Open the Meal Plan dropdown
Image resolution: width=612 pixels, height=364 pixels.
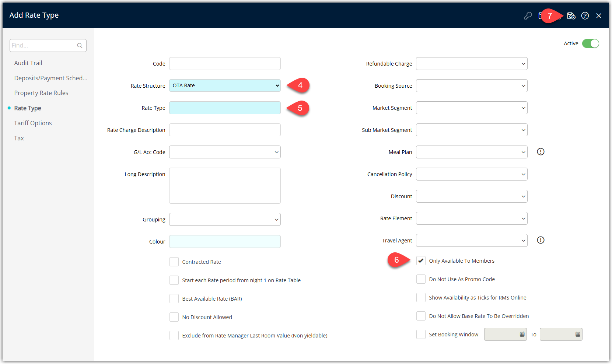tap(472, 152)
